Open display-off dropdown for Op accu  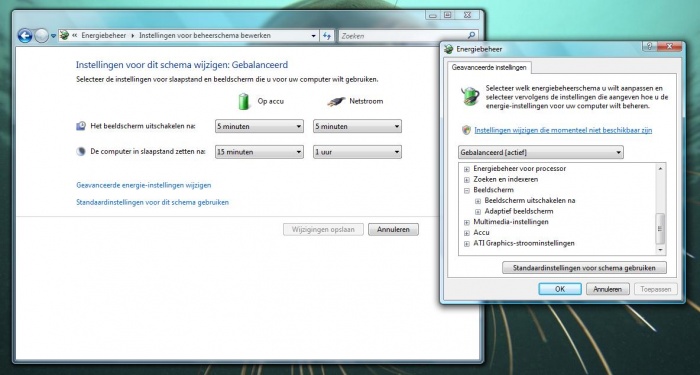(x=259, y=126)
